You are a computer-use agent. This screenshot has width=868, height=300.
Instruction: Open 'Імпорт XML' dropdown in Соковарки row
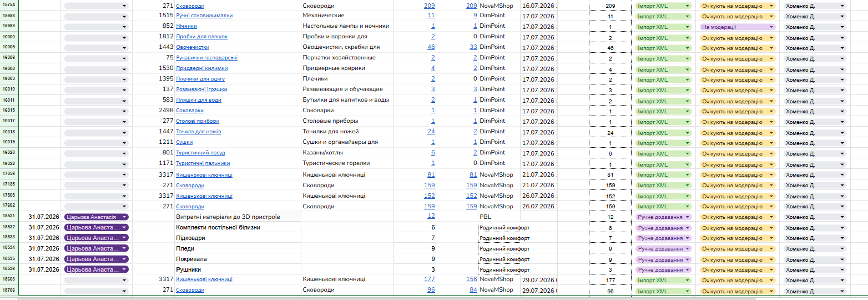pos(663,111)
